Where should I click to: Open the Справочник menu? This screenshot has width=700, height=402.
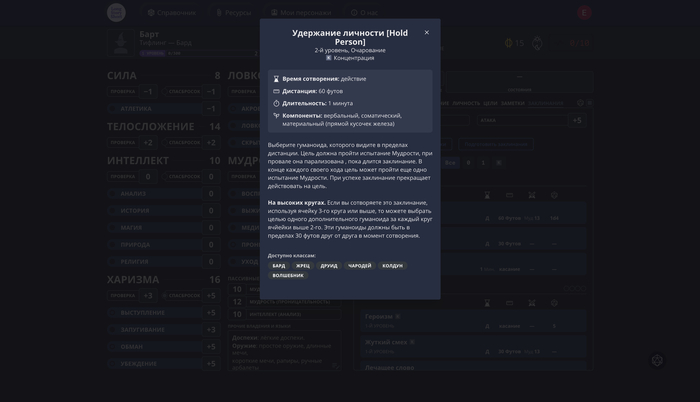point(172,13)
